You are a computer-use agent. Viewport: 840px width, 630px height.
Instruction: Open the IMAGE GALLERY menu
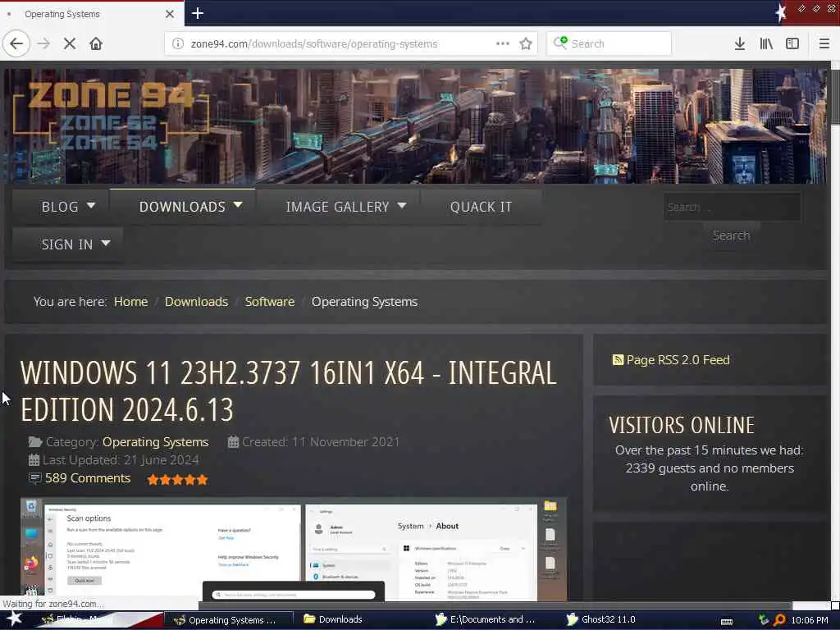coord(337,207)
